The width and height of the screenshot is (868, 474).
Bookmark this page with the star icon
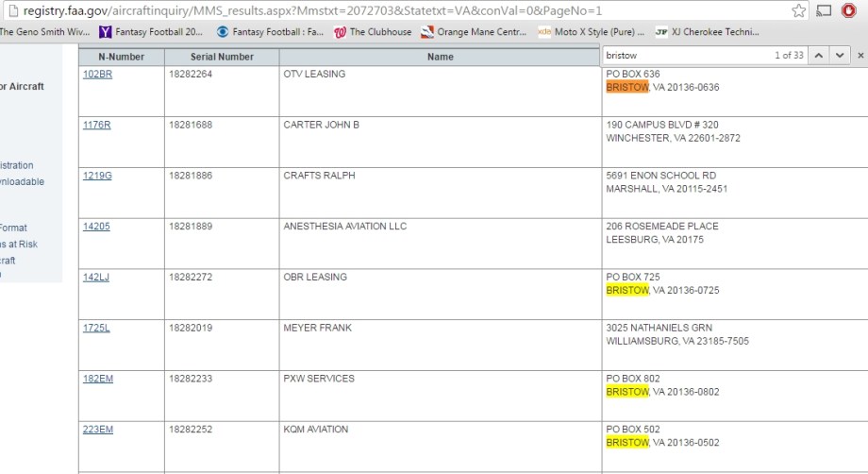click(x=798, y=10)
